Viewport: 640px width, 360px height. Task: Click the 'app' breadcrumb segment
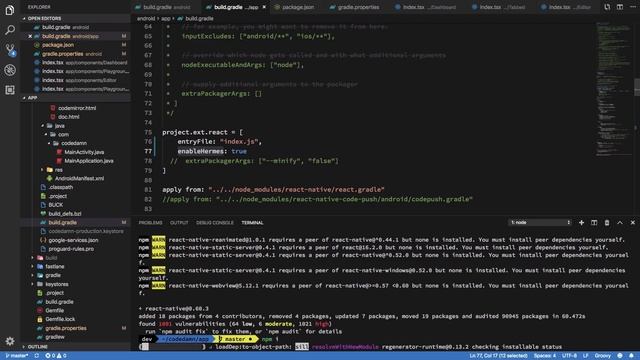coord(165,19)
